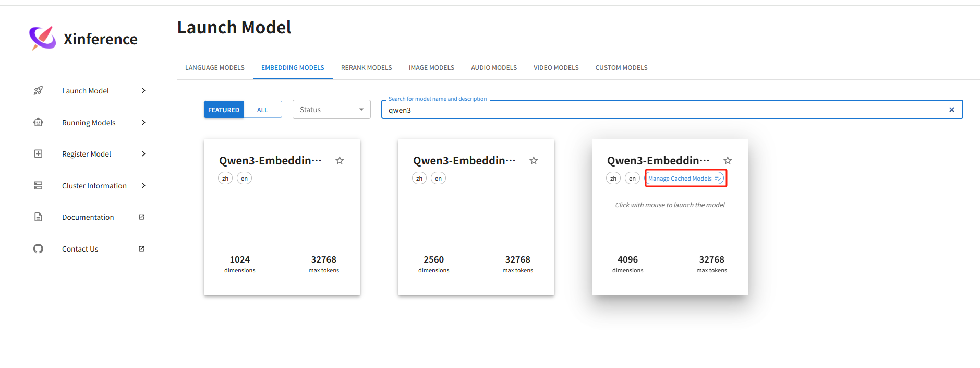
Task: Go to the Image Models tab
Action: pyautogui.click(x=431, y=68)
